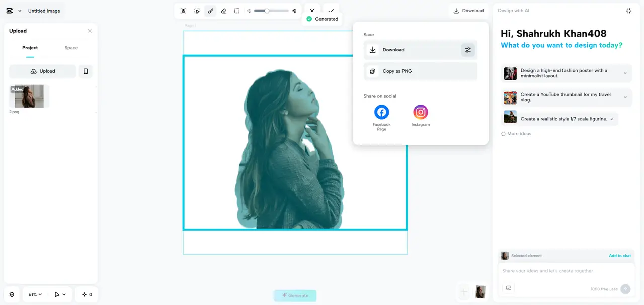Viewport: 644px width, 305px height.
Task: Adjust the brush size slider
Action: tap(267, 11)
